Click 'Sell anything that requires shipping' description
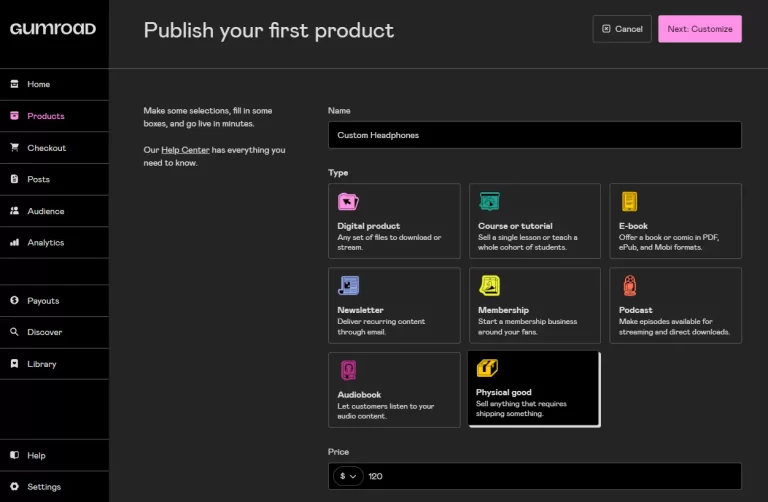This screenshot has width=768, height=502. (x=521, y=408)
